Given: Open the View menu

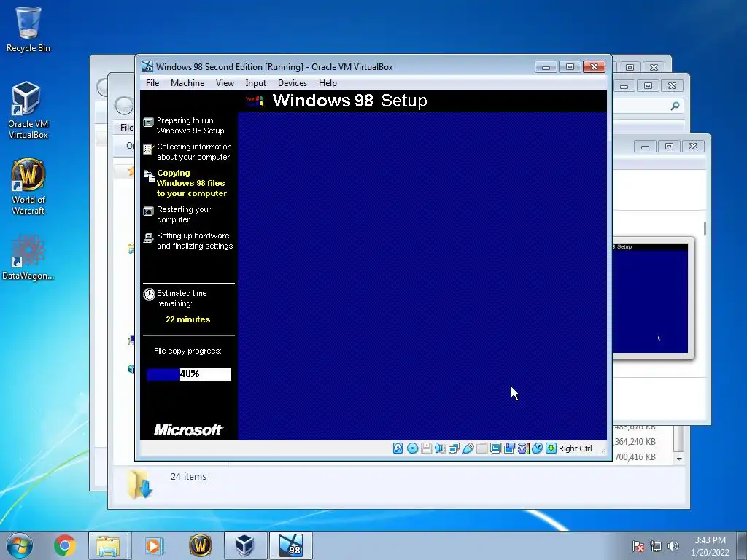Looking at the screenshot, I should [225, 83].
